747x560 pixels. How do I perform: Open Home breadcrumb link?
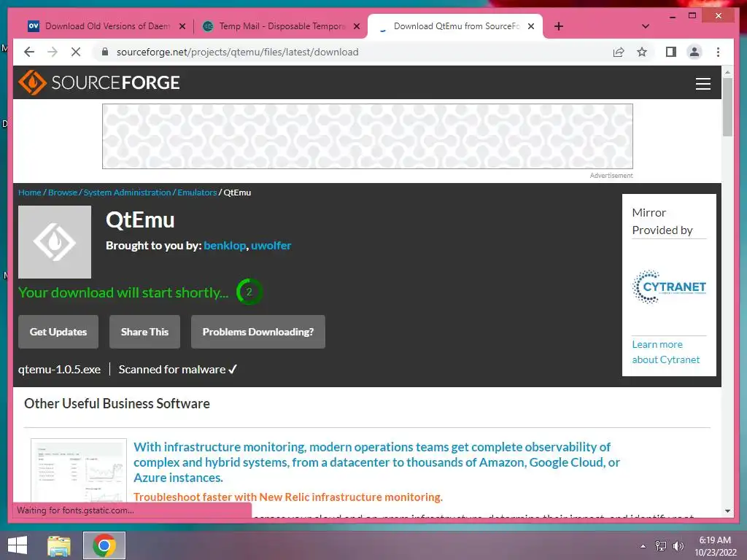tap(29, 192)
